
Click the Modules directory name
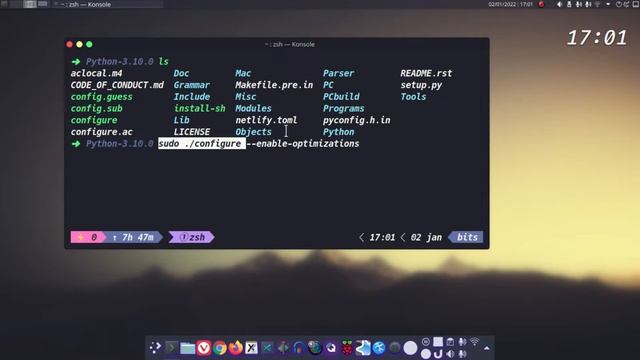(253, 109)
